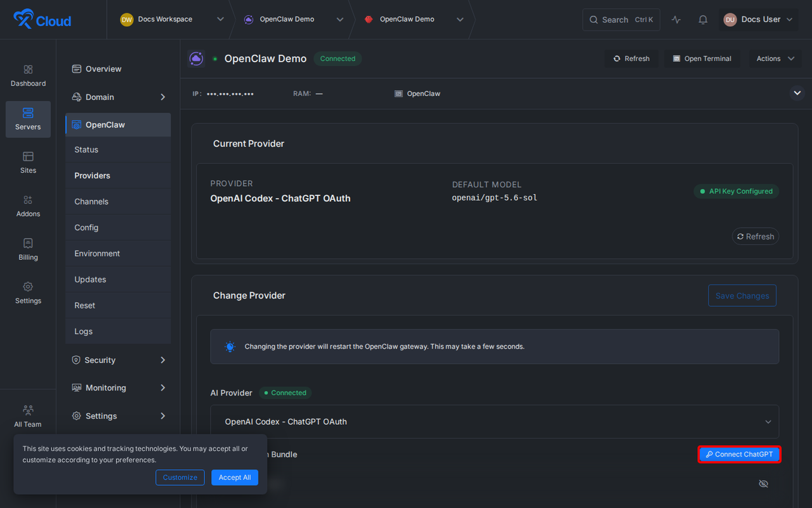This screenshot has width=812, height=508.
Task: Click the purple server icon in breadcrumb
Action: [x=249, y=20]
